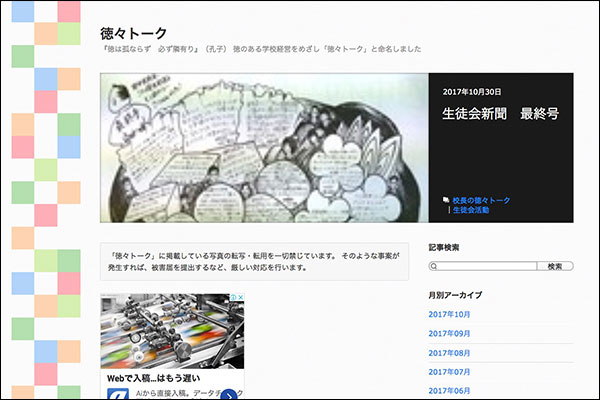Open the 2017年06月 archive
The image size is (600, 400).
point(449,391)
